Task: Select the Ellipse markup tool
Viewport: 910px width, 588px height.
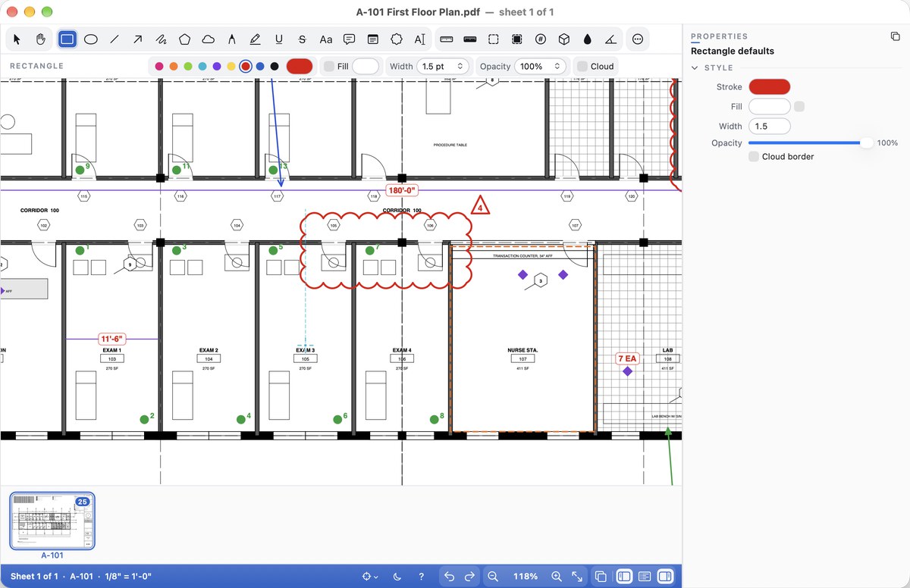Action: click(x=90, y=39)
